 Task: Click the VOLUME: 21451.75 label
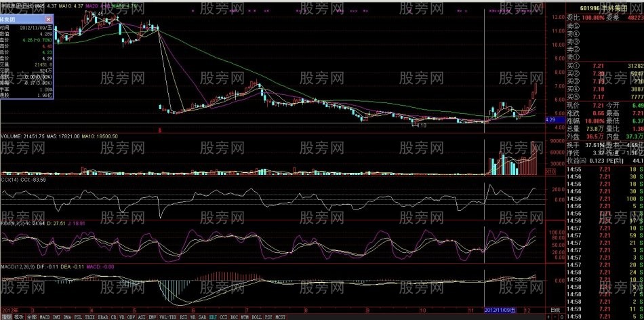(22, 136)
